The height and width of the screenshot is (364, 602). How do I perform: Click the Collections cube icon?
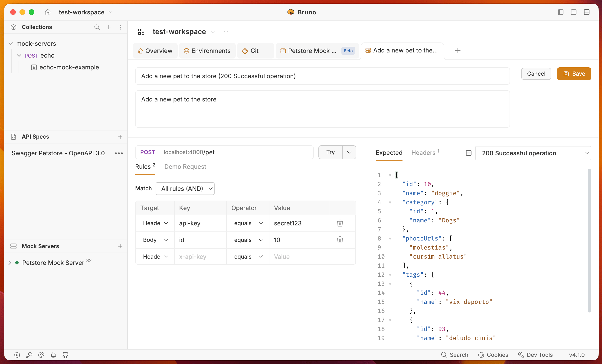(13, 27)
